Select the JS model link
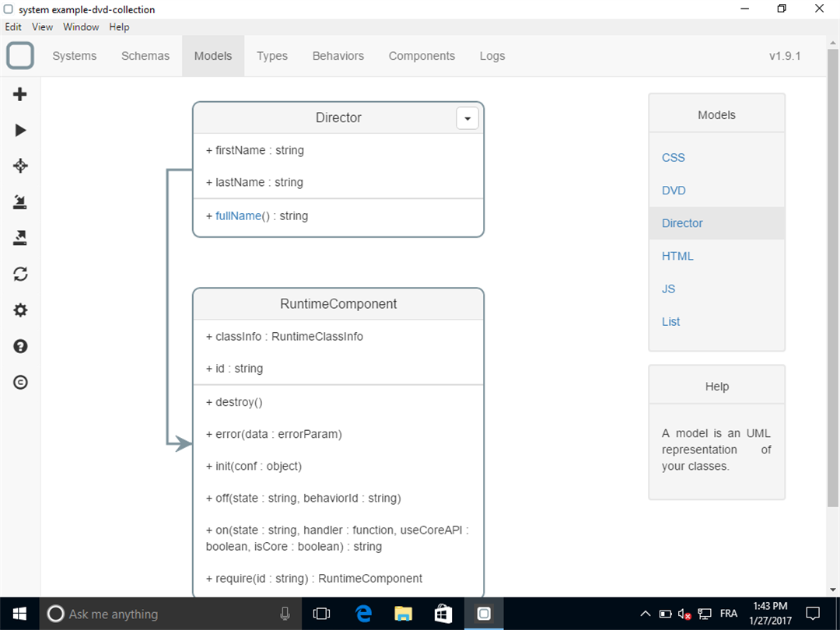The width and height of the screenshot is (840, 630). click(669, 289)
